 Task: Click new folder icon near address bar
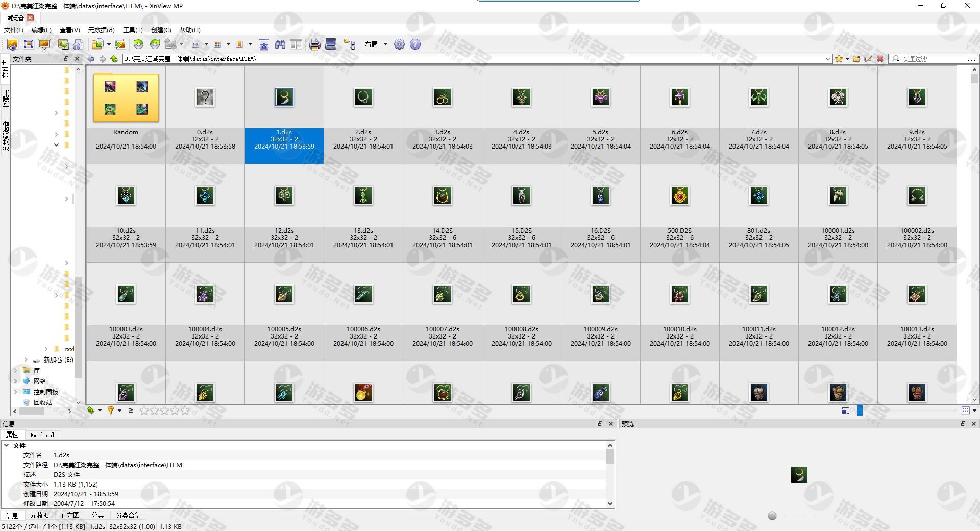pos(856,59)
